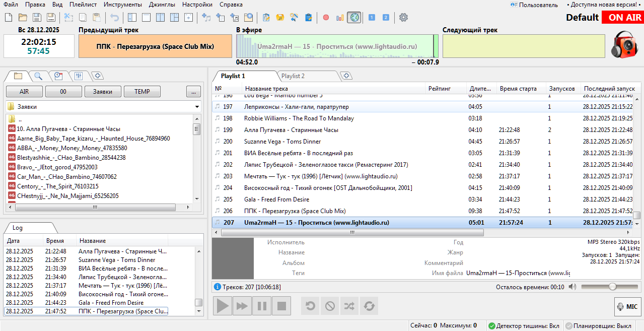Image resolution: width=644 pixels, height=331 pixels.
Task: Click the red record button in toolbar
Action: coord(326,18)
